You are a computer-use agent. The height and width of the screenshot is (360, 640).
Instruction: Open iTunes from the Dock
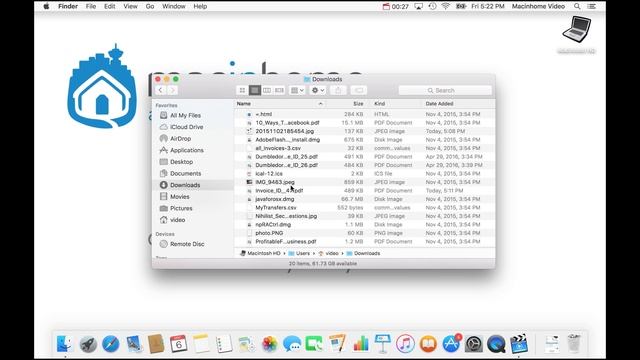tap(405, 344)
